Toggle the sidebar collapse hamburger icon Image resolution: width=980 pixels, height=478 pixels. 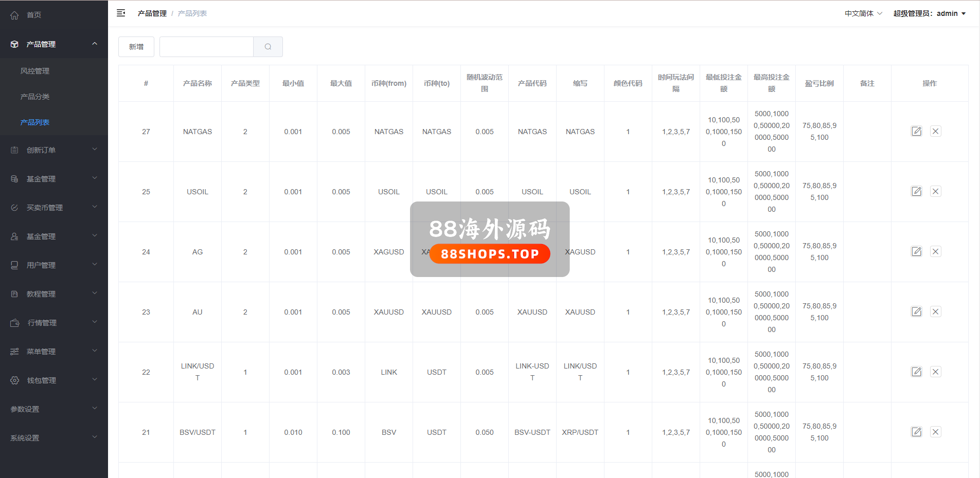[121, 13]
